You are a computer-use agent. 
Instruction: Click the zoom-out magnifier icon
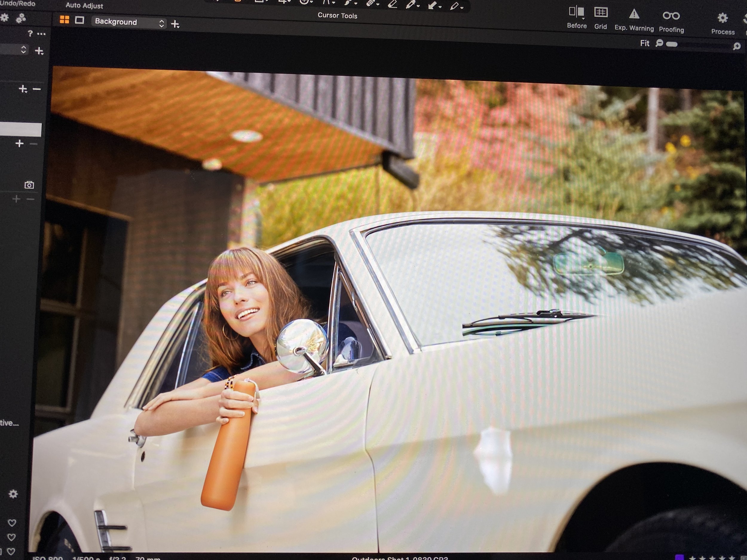click(x=659, y=43)
